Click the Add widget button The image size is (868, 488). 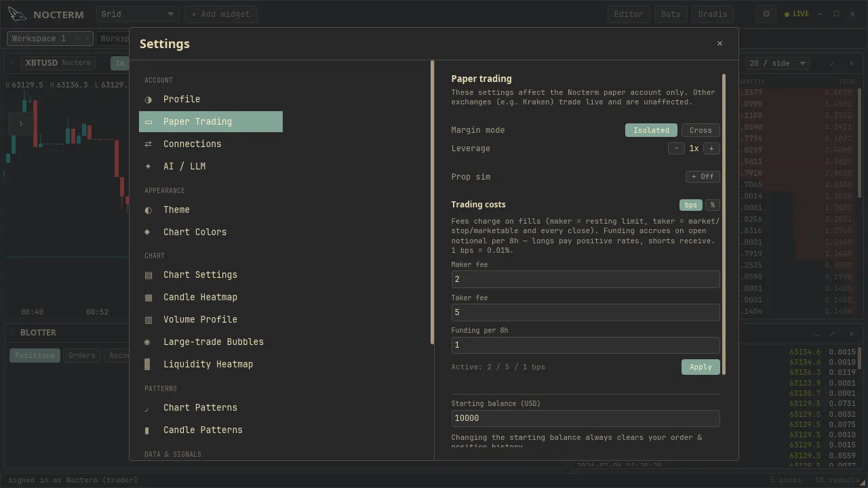click(220, 14)
